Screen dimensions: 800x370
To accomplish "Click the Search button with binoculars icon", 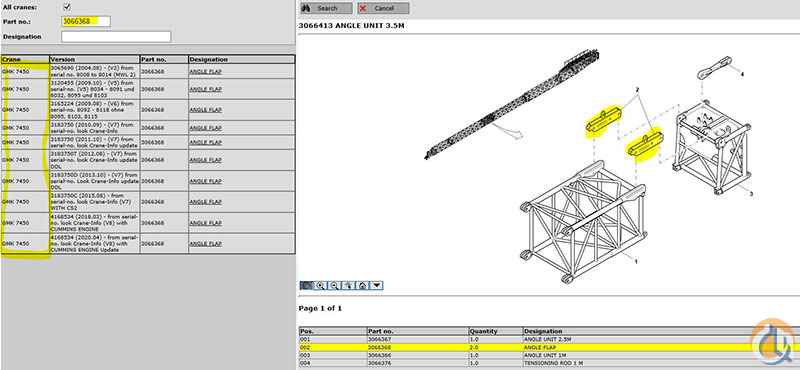I will (x=327, y=8).
